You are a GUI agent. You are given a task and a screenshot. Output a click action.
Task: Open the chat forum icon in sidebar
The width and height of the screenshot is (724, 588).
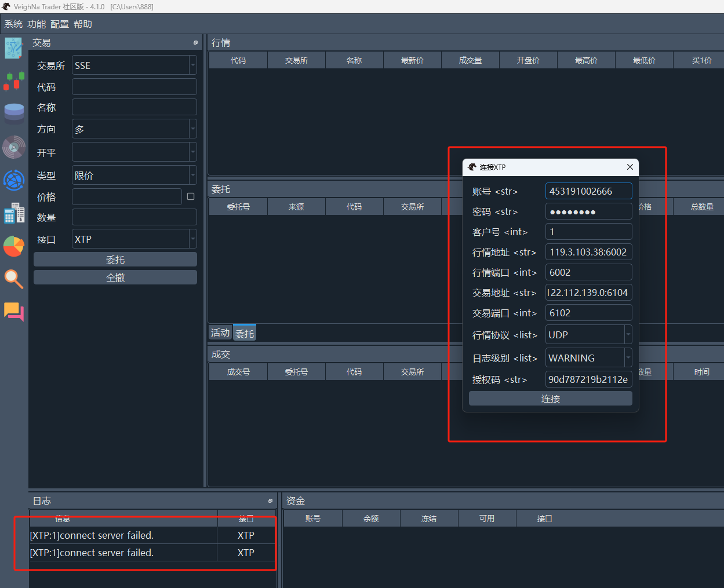[x=14, y=312]
